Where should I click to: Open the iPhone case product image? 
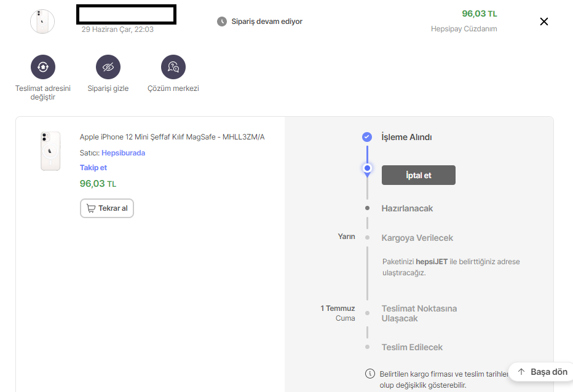(x=50, y=151)
